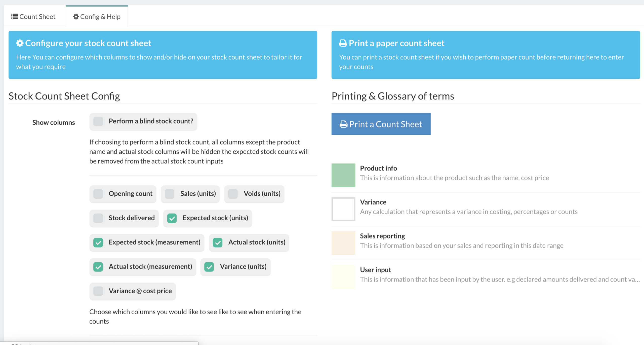Select the Config & Help tab
The image size is (644, 345).
(97, 17)
